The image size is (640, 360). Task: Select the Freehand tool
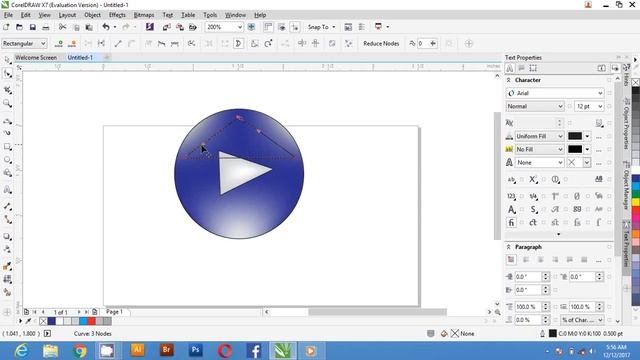[x=7, y=121]
